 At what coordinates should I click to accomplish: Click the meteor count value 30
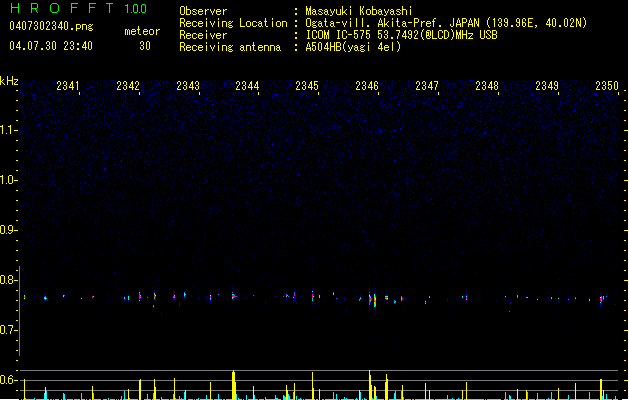coord(145,46)
